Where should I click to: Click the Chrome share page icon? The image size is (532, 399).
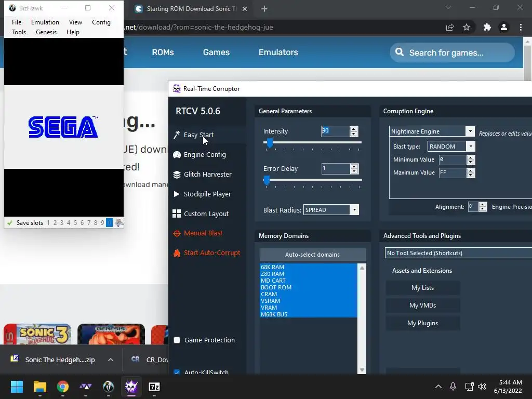450,27
